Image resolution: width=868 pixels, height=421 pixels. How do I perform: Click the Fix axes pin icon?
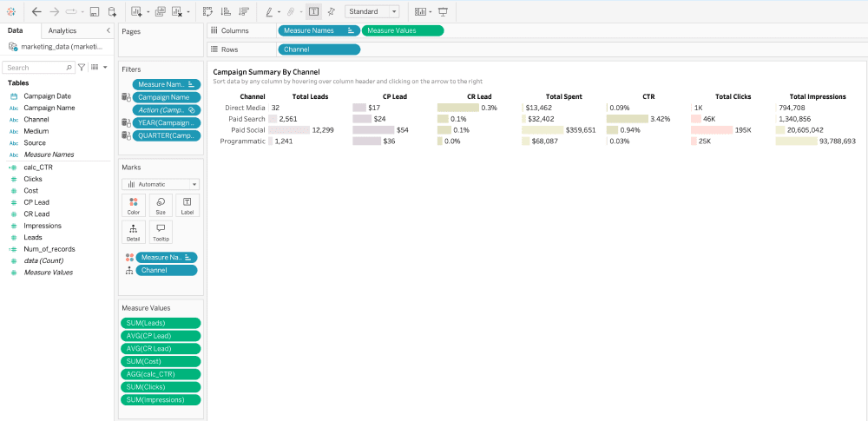[x=331, y=12]
